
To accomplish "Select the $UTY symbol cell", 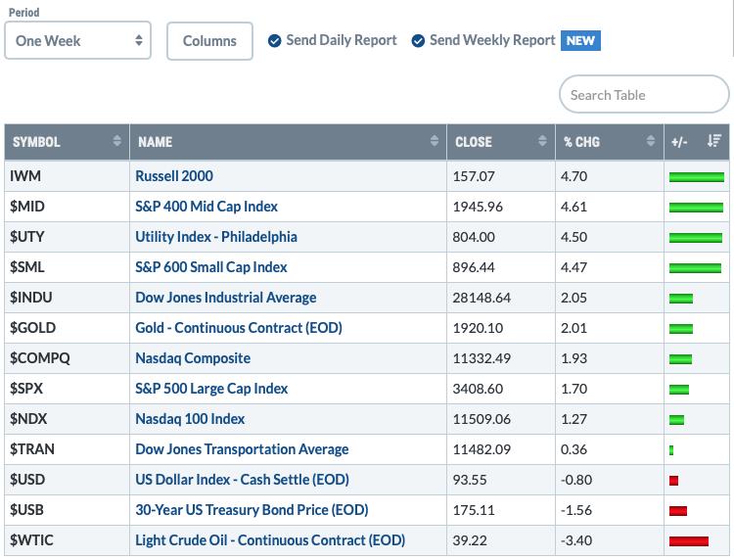I will [x=67, y=237].
